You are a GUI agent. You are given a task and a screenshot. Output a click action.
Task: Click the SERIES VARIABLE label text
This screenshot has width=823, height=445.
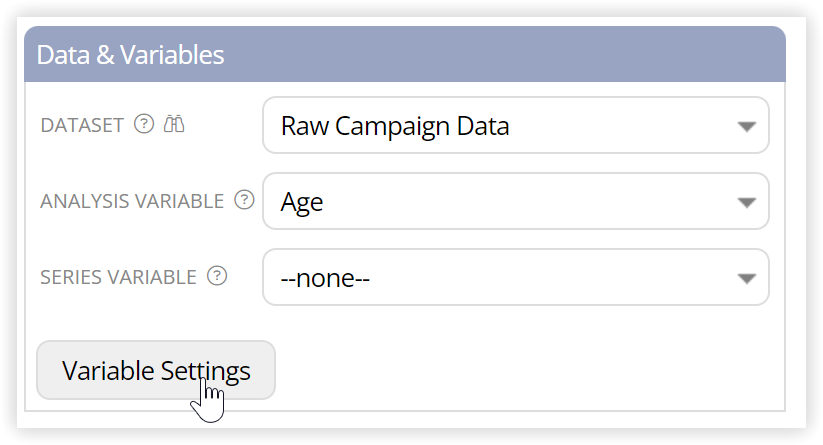point(119,278)
